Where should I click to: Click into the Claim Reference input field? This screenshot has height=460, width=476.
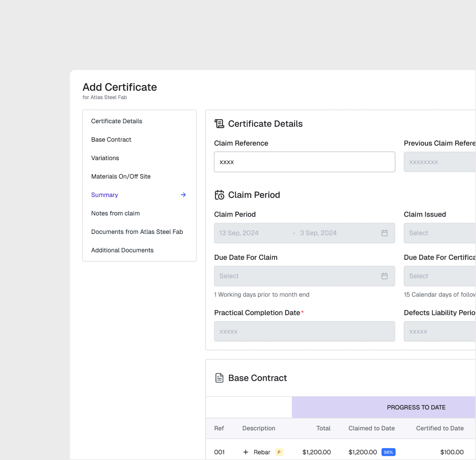click(x=304, y=162)
